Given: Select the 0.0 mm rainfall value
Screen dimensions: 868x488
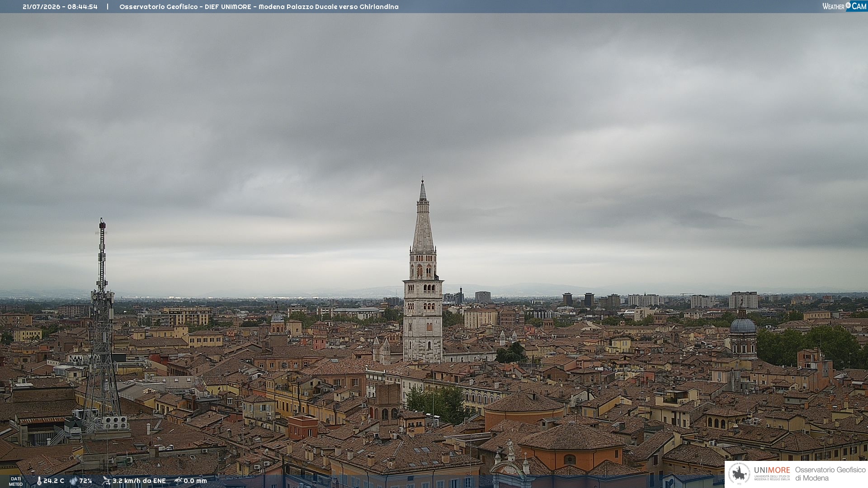Looking at the screenshot, I should point(195,481).
